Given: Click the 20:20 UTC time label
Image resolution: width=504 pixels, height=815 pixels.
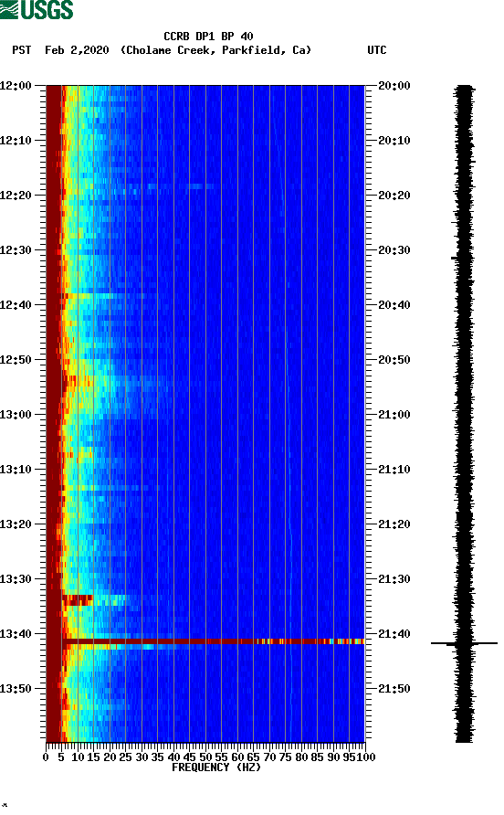Looking at the screenshot, I should [x=394, y=196].
